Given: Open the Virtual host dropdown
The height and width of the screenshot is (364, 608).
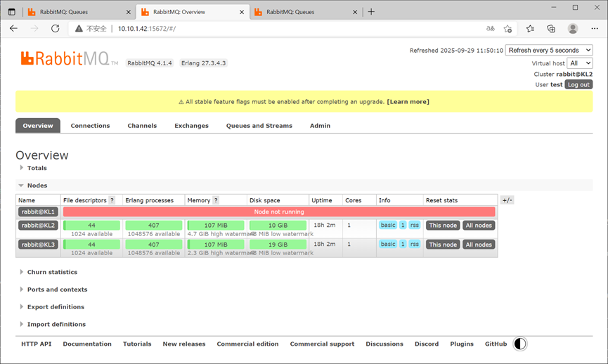Looking at the screenshot, I should point(580,63).
